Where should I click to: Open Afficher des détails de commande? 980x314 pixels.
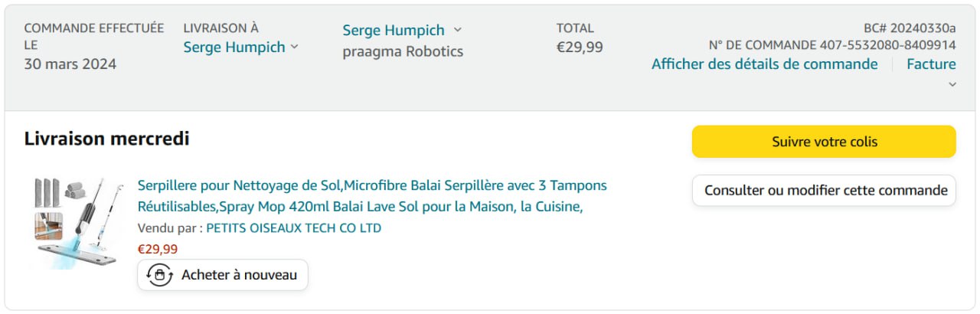click(x=764, y=64)
